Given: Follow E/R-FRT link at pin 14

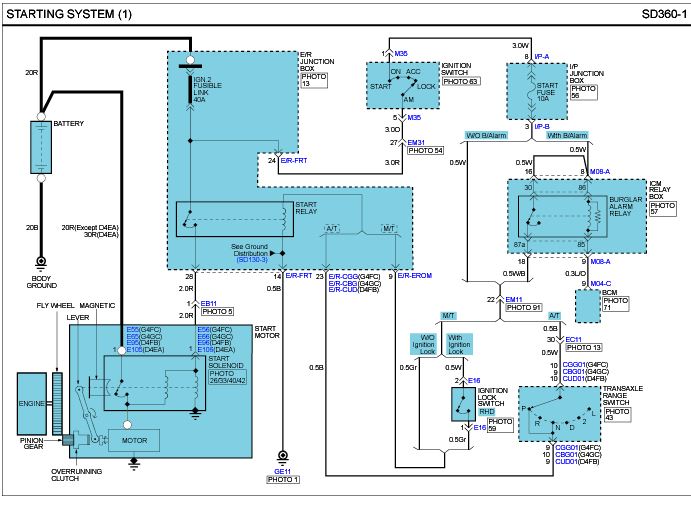Looking at the screenshot, I should (x=299, y=276).
